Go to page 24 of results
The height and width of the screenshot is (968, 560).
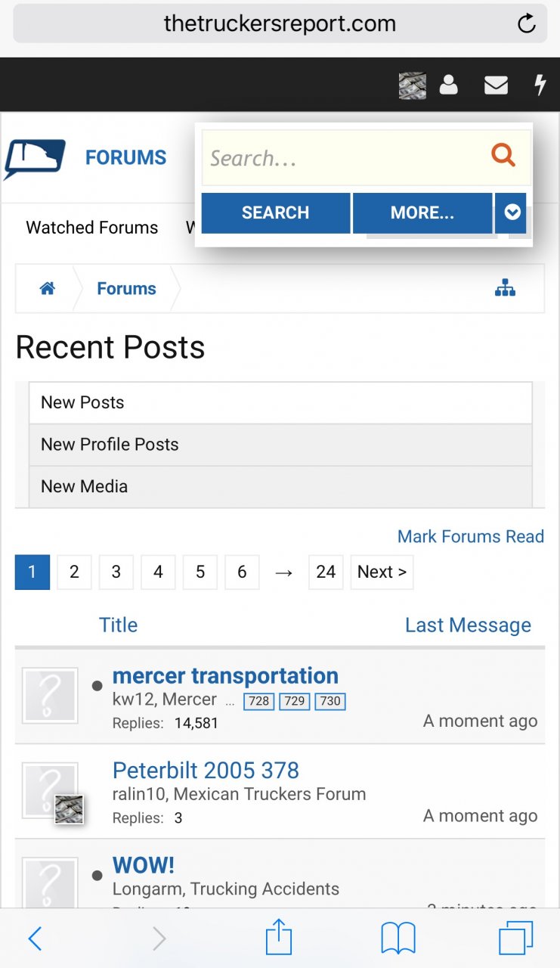click(x=326, y=572)
